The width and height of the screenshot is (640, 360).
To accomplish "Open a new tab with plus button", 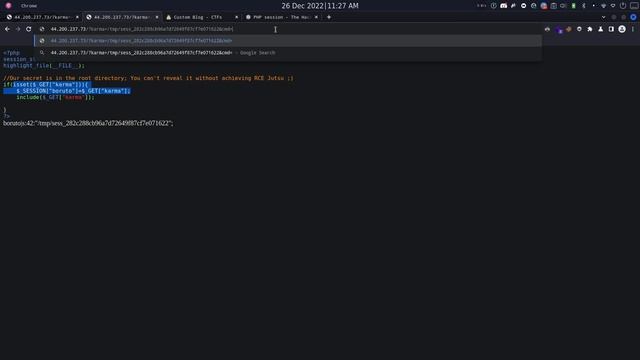I will click(x=329, y=17).
